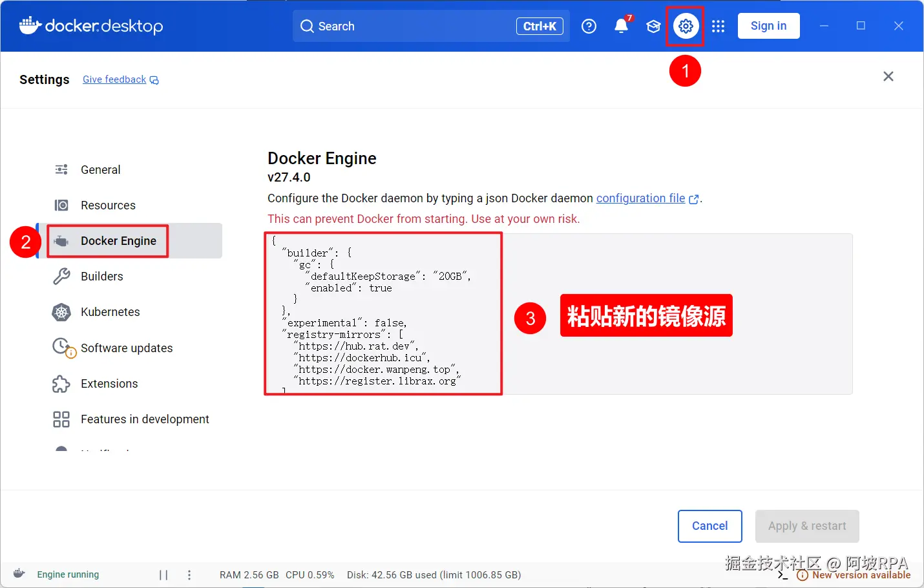Open the configuration file link
This screenshot has width=924, height=588.
[x=640, y=198]
